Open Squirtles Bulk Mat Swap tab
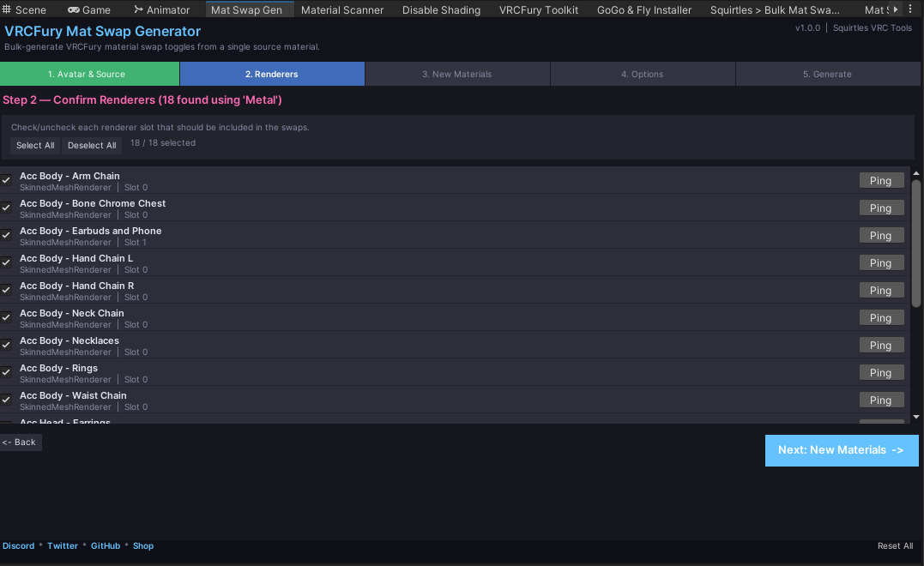Image resolution: width=924 pixels, height=566 pixels. tap(775, 9)
